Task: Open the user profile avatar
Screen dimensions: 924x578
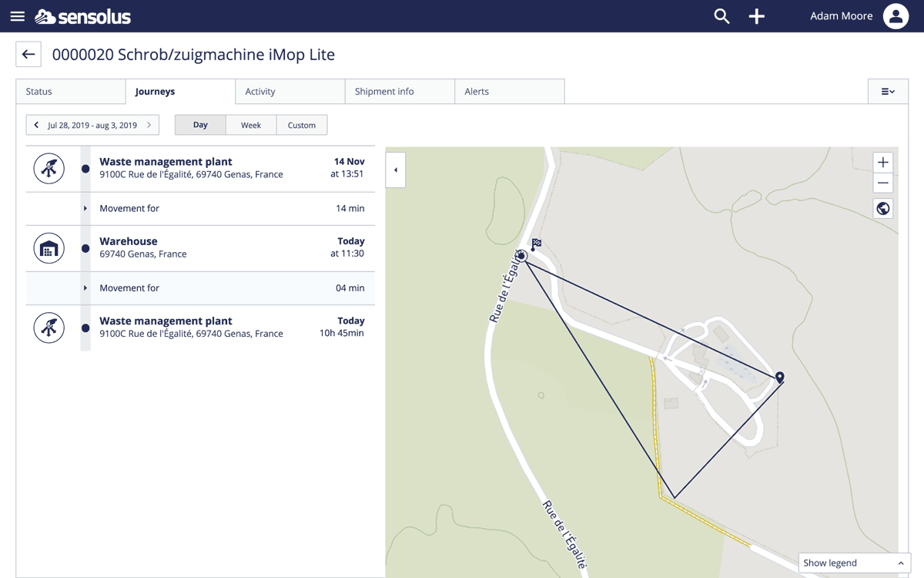Action: [896, 16]
